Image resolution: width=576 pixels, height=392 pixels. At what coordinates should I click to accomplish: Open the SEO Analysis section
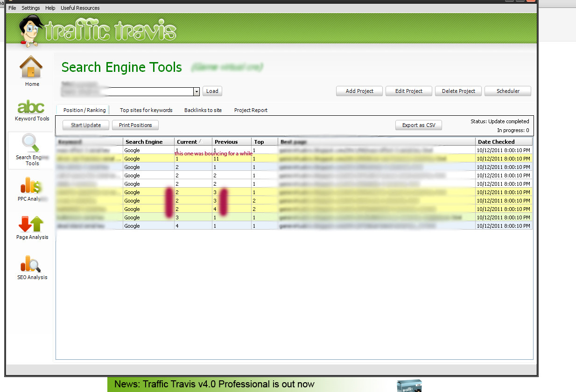[x=32, y=267]
